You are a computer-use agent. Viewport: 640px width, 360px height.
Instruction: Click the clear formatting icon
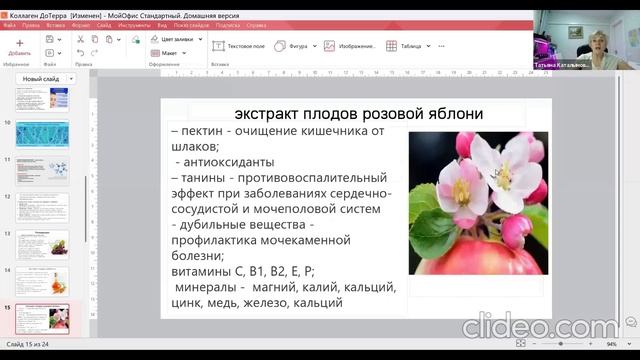click(x=136, y=39)
